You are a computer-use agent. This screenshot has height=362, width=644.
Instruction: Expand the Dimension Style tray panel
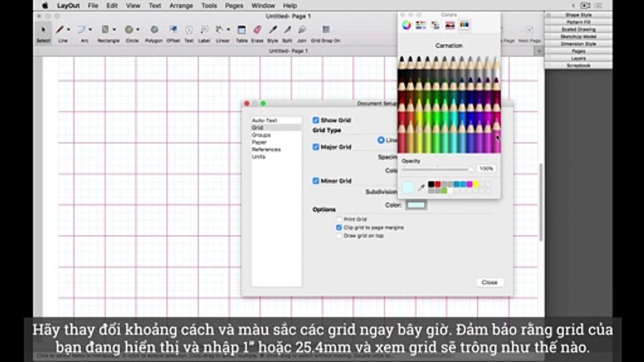tap(579, 44)
